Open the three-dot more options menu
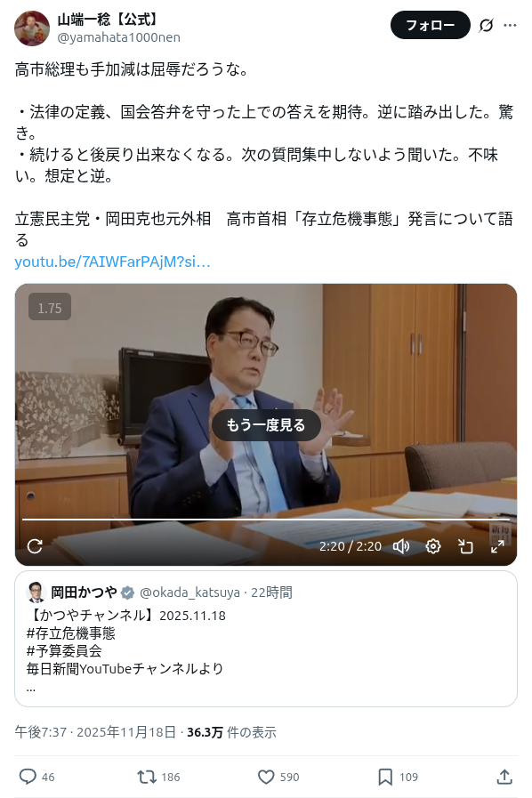Image resolution: width=532 pixels, height=798 pixels. click(510, 25)
